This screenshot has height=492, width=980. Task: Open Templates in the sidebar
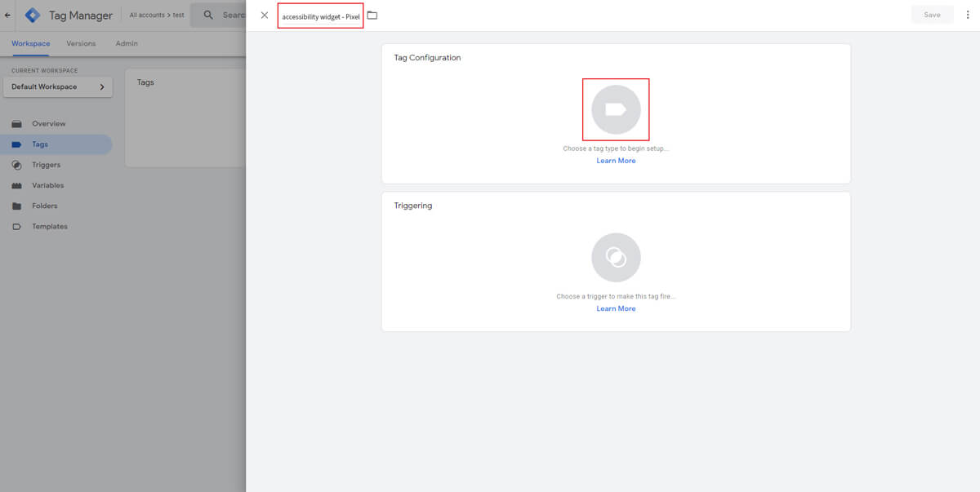pyautogui.click(x=56, y=226)
